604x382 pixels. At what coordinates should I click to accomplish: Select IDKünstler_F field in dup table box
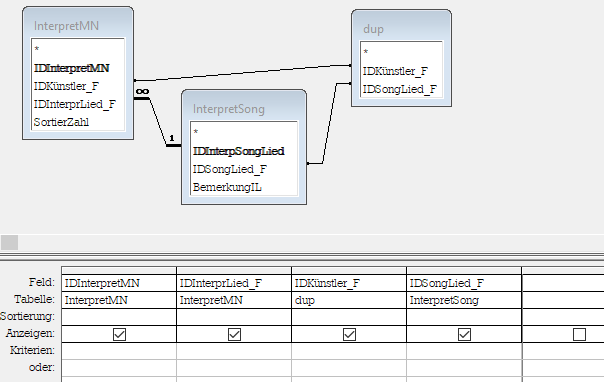pos(395,71)
